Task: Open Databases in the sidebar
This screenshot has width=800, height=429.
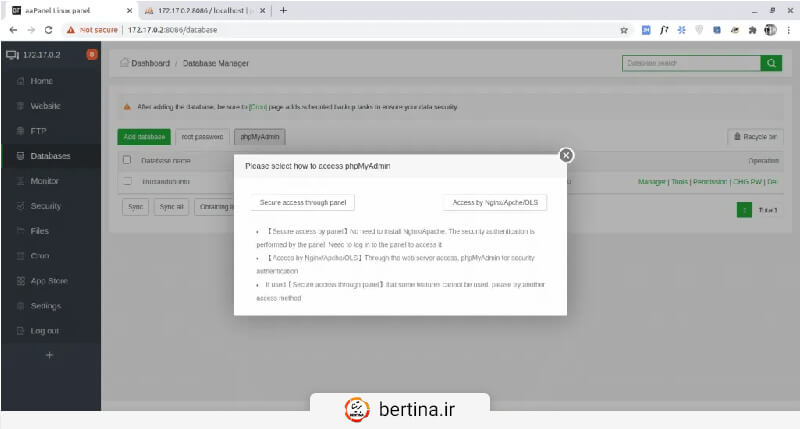Action: tap(51, 156)
